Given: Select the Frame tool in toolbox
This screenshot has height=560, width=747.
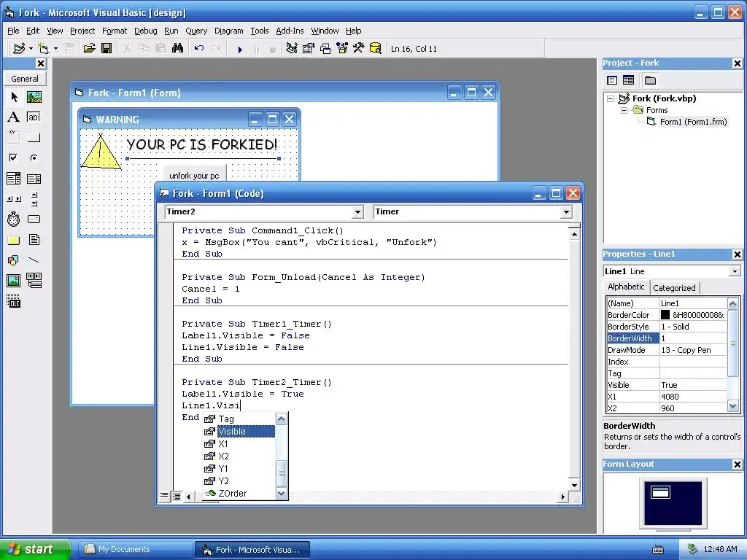Looking at the screenshot, I should click(14, 138).
